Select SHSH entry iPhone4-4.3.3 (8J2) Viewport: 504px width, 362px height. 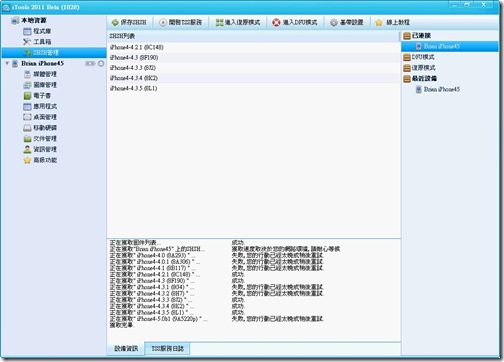click(254, 68)
